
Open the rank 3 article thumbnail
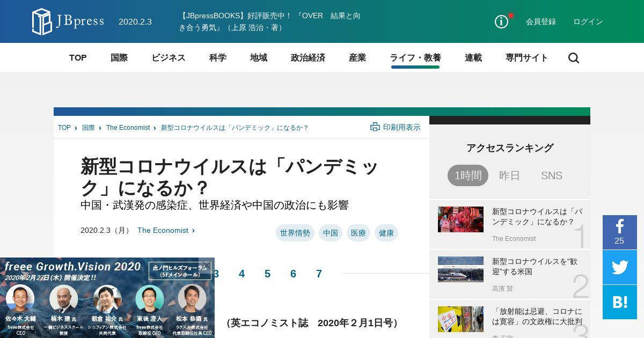[x=460, y=319]
